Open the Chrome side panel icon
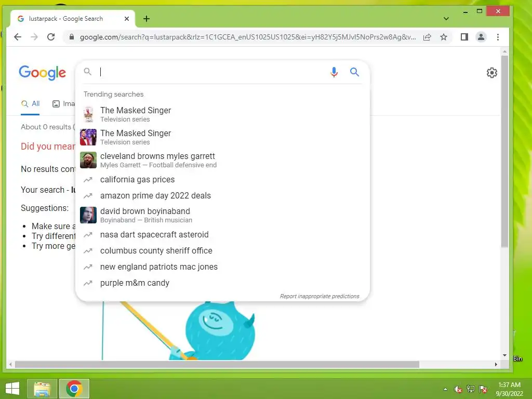The height and width of the screenshot is (399, 532). (464, 37)
